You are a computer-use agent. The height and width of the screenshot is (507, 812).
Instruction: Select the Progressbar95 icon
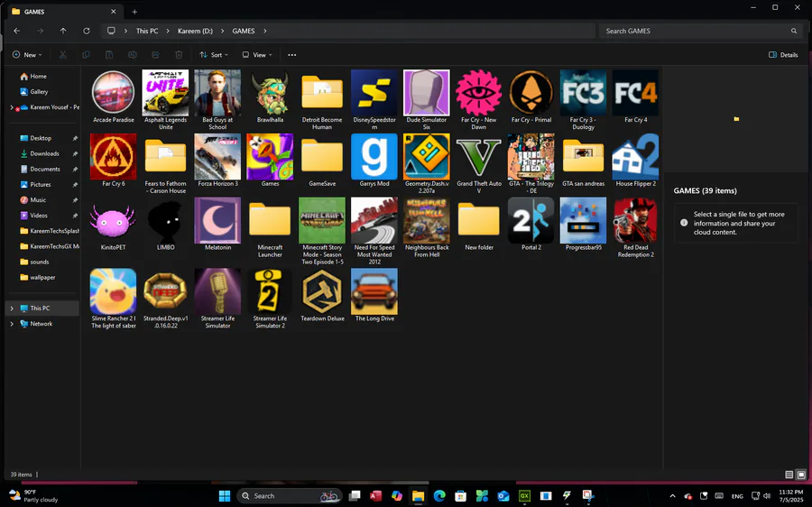click(x=583, y=221)
